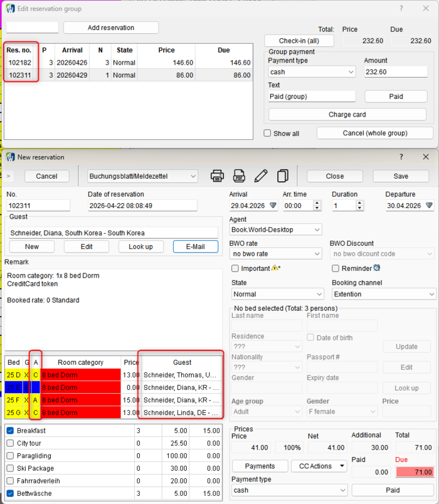The height and width of the screenshot is (504, 439).
Task: Enable the Important checkbox
Action: click(235, 268)
